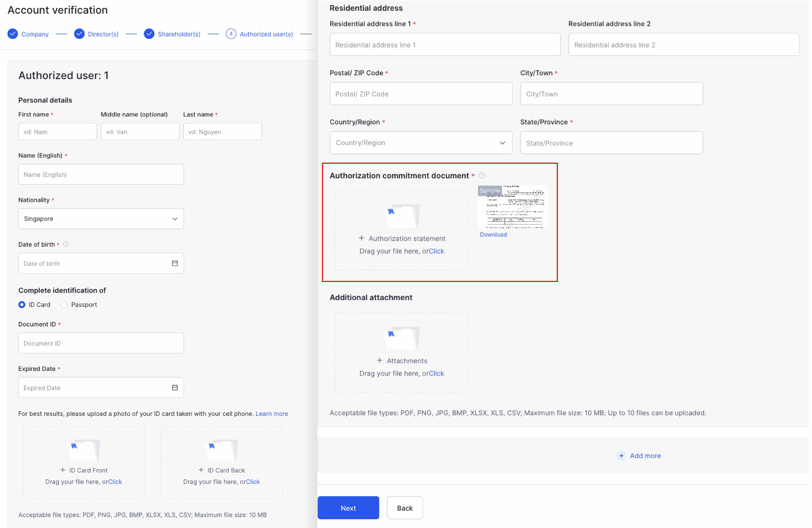
Task: Click the Attachments upload folder icon
Action: point(402,338)
